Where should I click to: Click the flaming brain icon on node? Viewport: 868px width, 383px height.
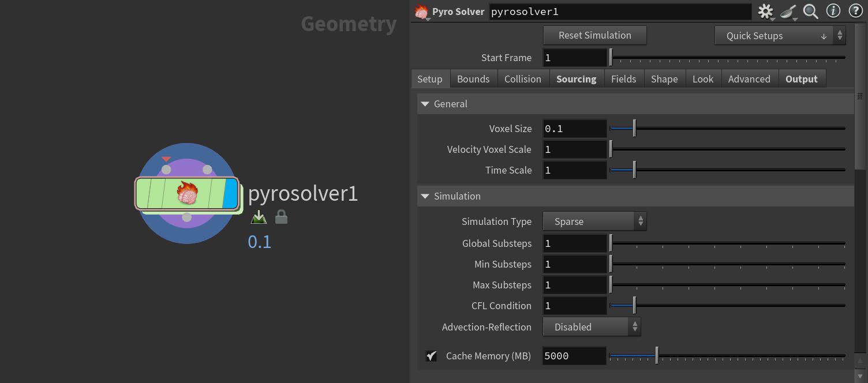pos(187,193)
